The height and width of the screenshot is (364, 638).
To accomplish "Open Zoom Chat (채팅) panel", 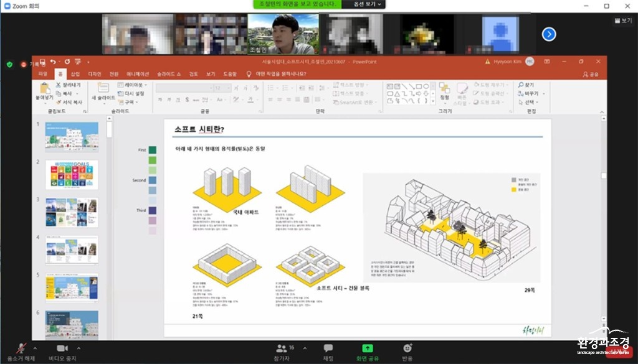I will click(328, 352).
